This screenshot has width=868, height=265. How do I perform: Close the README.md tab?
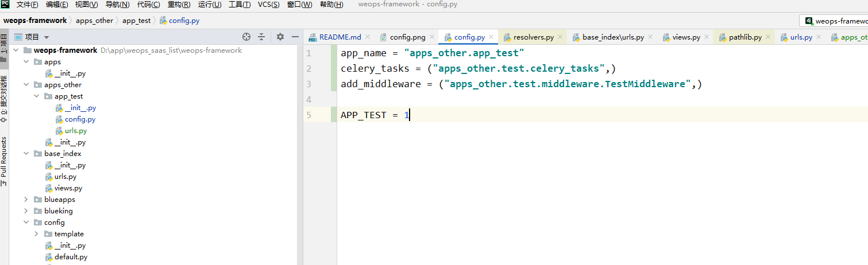(x=368, y=37)
